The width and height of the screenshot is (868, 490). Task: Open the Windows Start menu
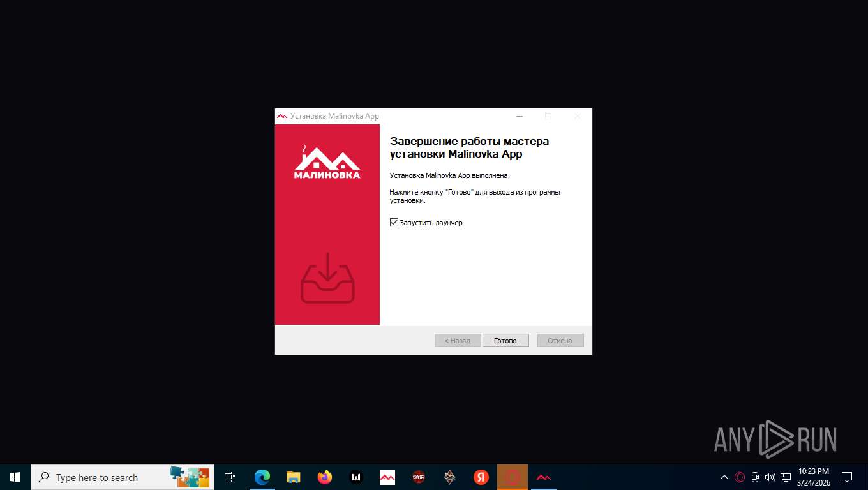click(x=15, y=477)
